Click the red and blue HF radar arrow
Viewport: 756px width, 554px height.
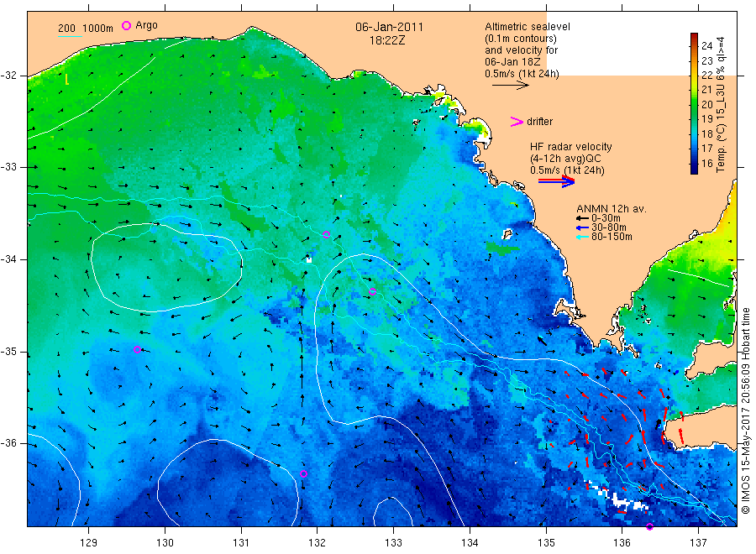556,181
